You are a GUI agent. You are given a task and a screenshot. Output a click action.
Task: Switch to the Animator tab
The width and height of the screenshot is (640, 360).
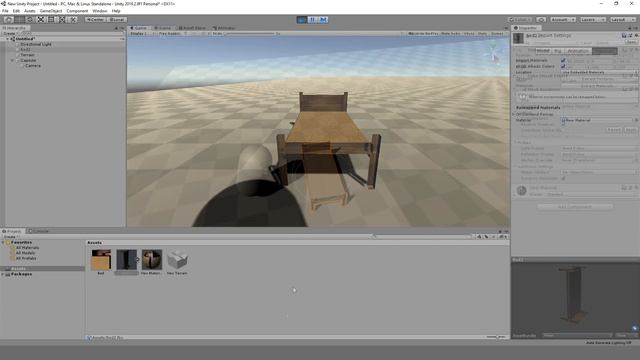tap(224, 28)
